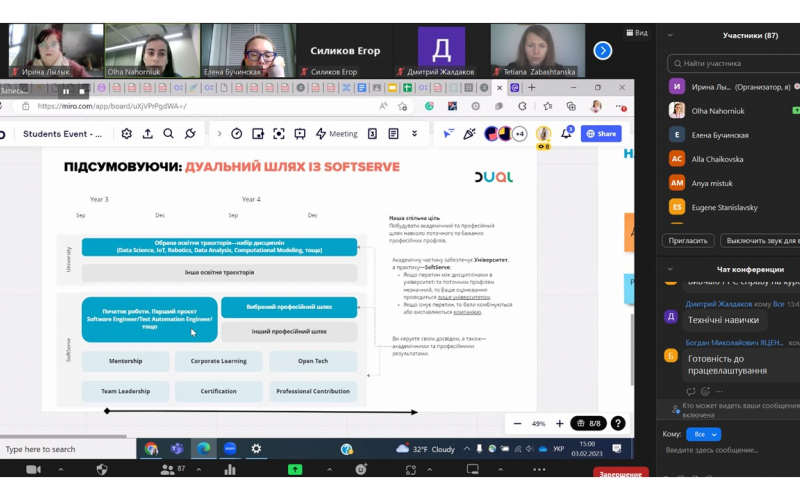Open Zoom whiteboard screen icon
The image size is (800, 500).
click(x=473, y=469)
